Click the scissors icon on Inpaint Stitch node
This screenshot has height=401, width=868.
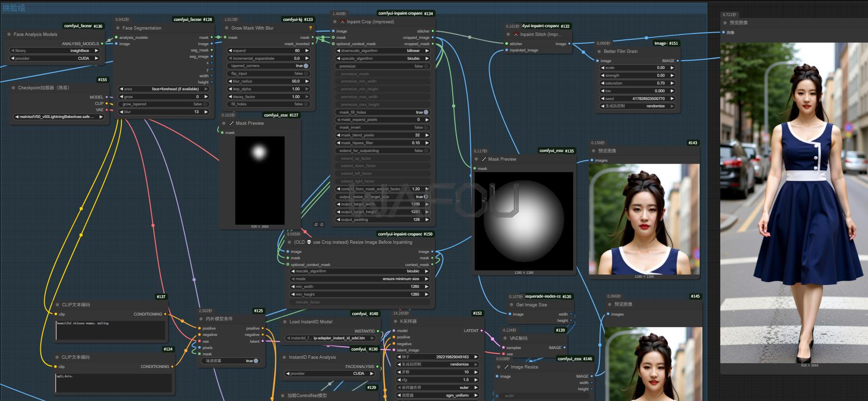click(516, 34)
